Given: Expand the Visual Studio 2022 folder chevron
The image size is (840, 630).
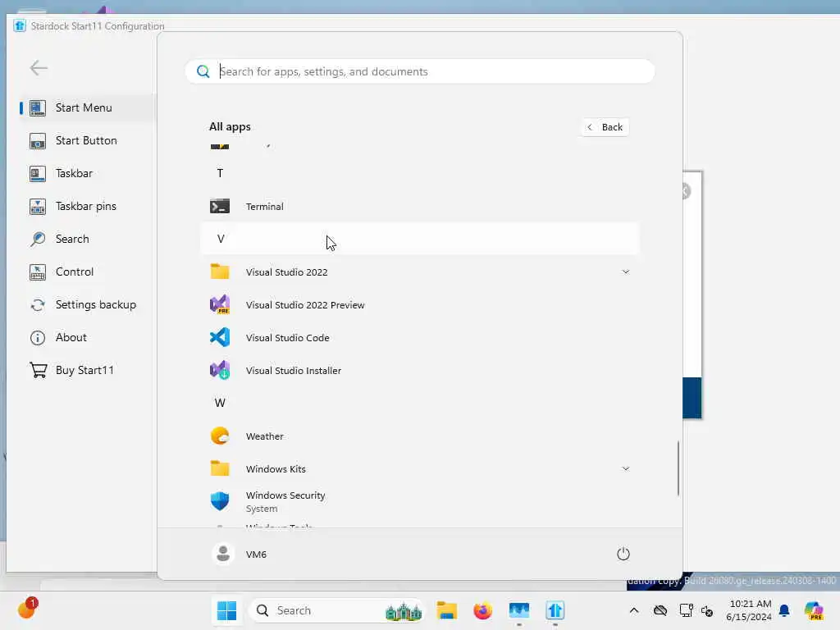Looking at the screenshot, I should point(625,272).
